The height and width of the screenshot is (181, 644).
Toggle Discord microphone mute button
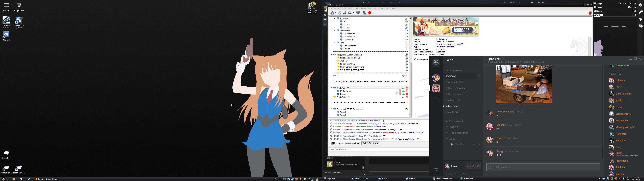click(468, 166)
